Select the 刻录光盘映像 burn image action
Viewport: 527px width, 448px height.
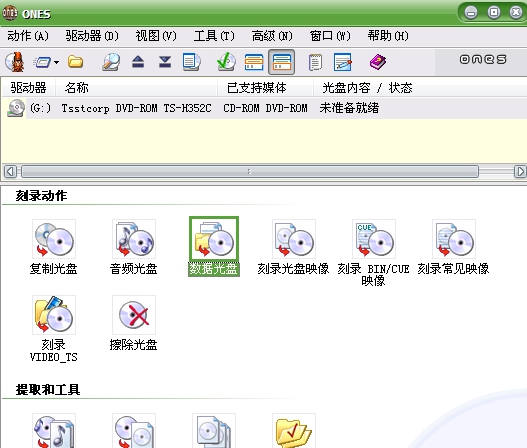293,247
